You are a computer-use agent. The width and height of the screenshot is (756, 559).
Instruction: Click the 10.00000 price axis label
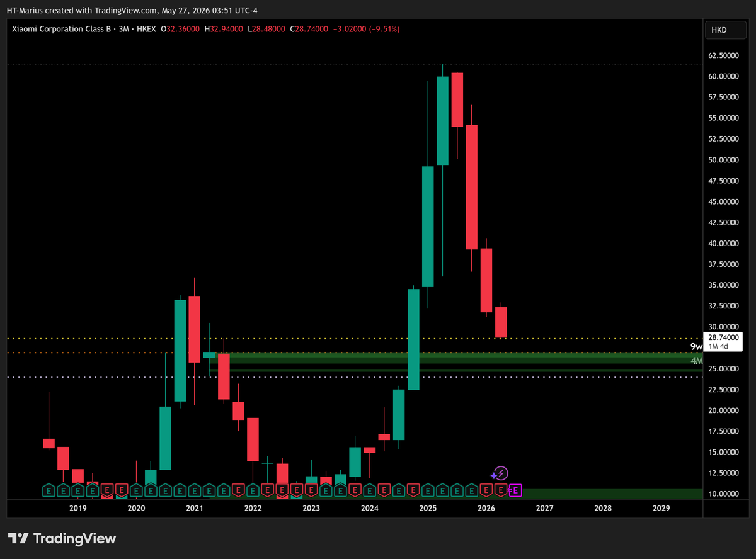(x=723, y=494)
